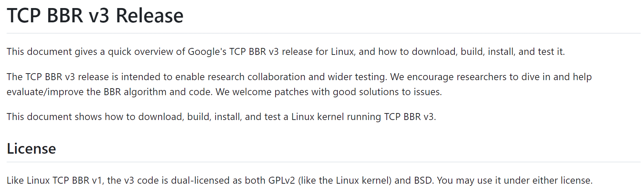
Task: Click the "TCP BBR v3 Release" main heading
Action: click(95, 16)
